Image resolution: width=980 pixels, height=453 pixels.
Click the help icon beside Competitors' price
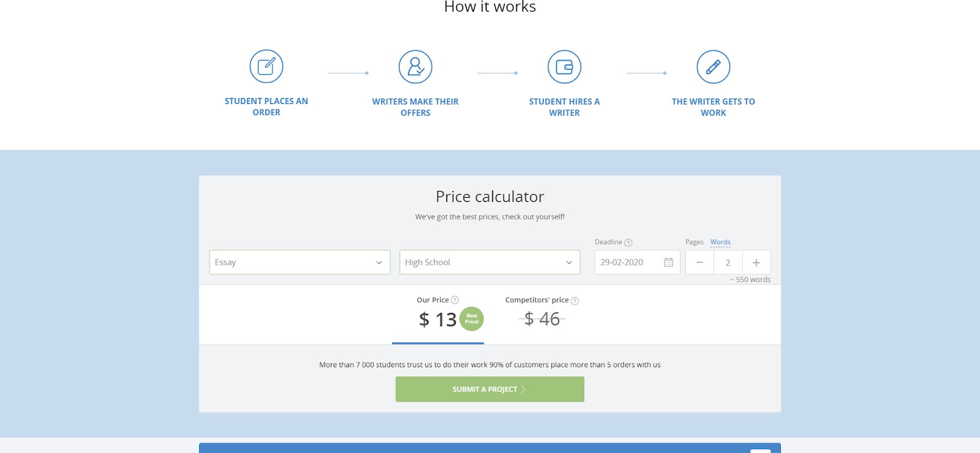tap(575, 301)
